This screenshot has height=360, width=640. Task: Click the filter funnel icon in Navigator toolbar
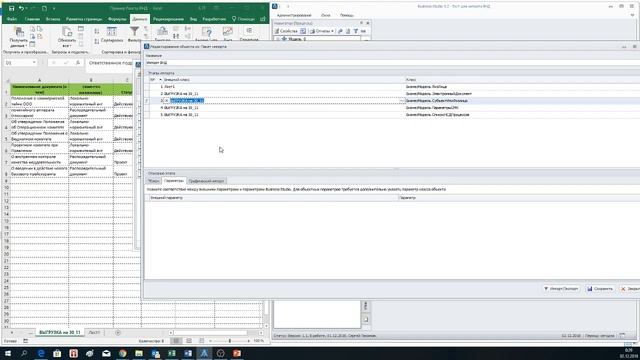[356, 31]
